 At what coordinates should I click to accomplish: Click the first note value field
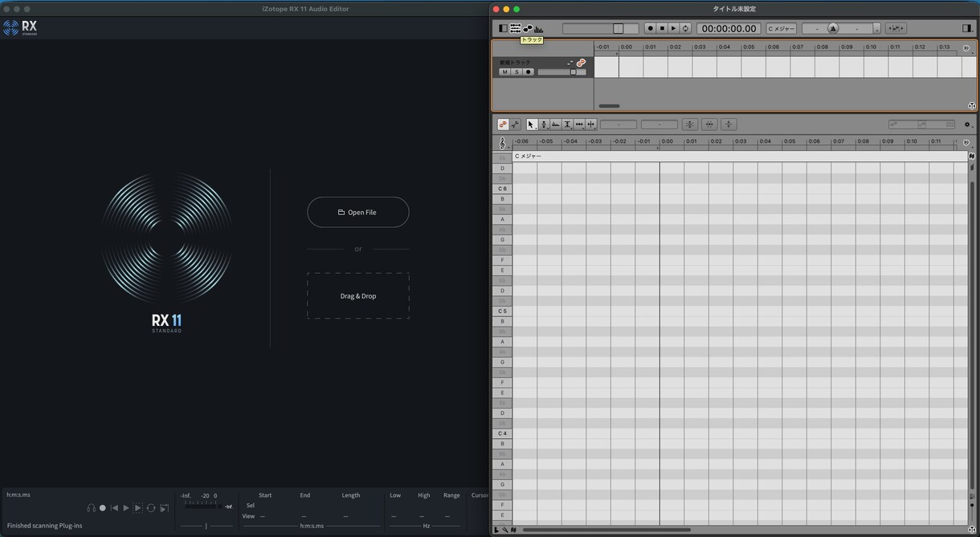click(x=619, y=124)
